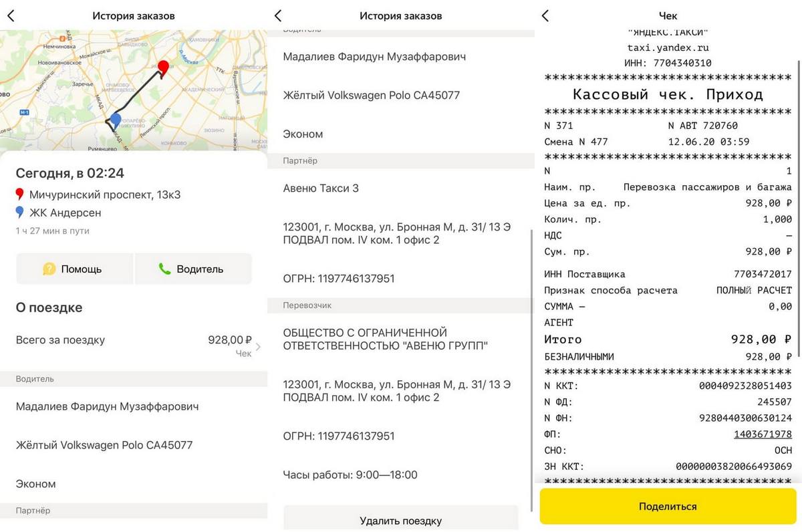Open the Помощь help button
Image resolution: width=802 pixels, height=532 pixels.
pos(75,269)
